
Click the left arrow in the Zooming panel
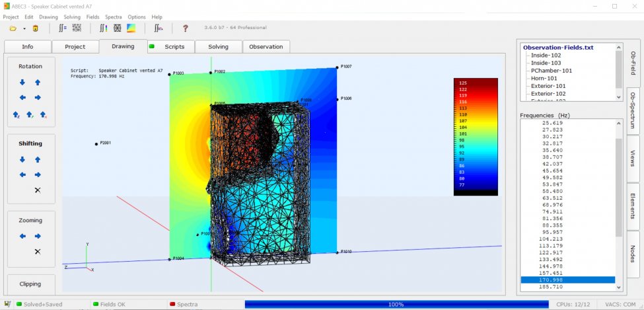coord(22,236)
